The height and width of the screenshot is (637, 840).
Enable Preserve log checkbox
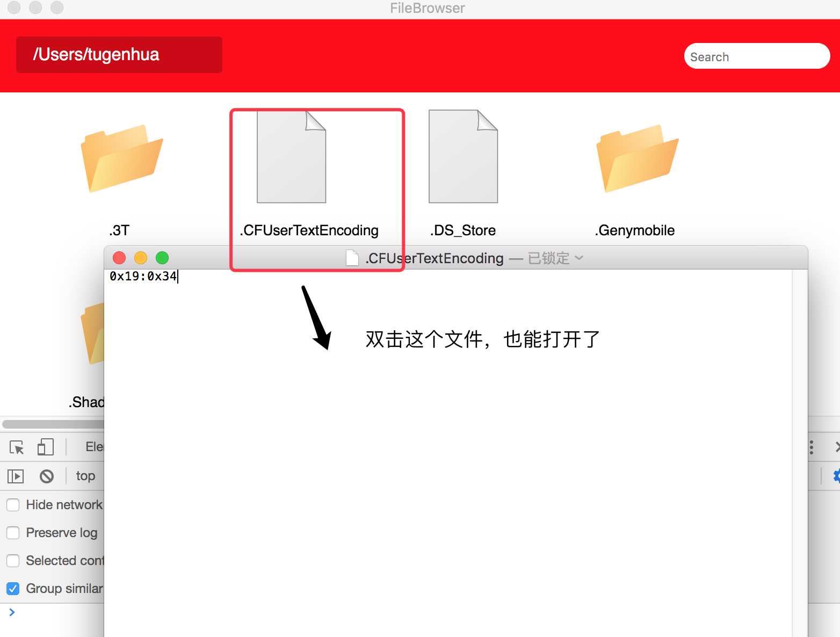(13, 533)
